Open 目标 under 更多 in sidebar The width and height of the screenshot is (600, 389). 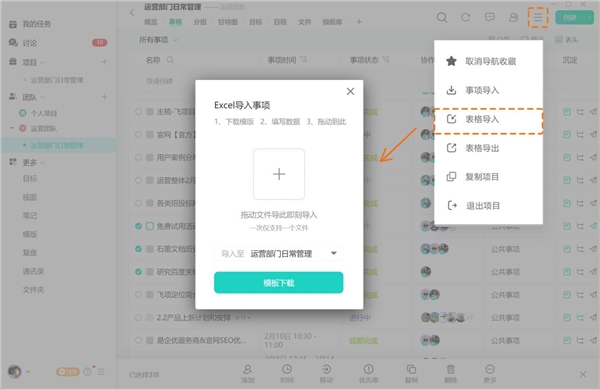(30, 179)
